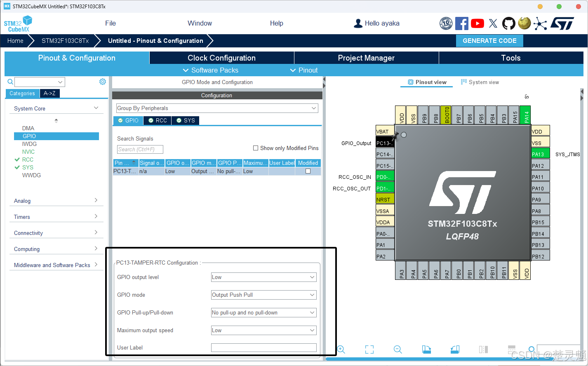The height and width of the screenshot is (366, 588).
Task: Zoom out on the pinout view
Action: [x=398, y=350]
